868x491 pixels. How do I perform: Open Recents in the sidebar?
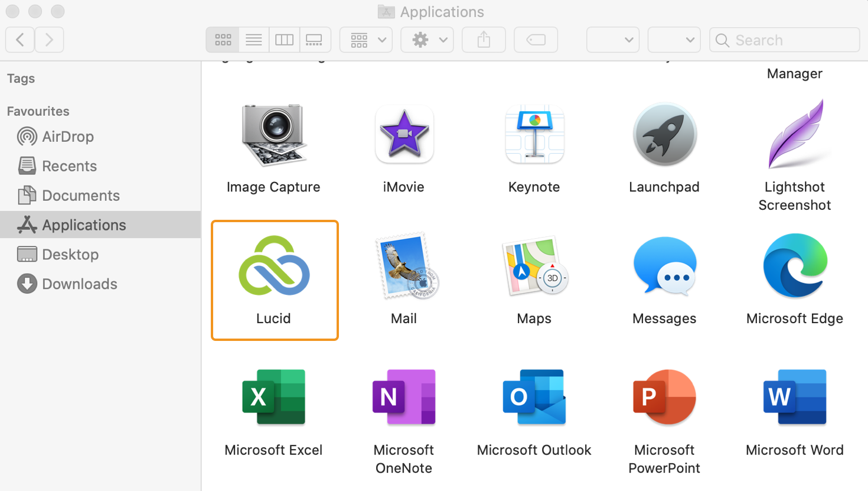click(100, 166)
